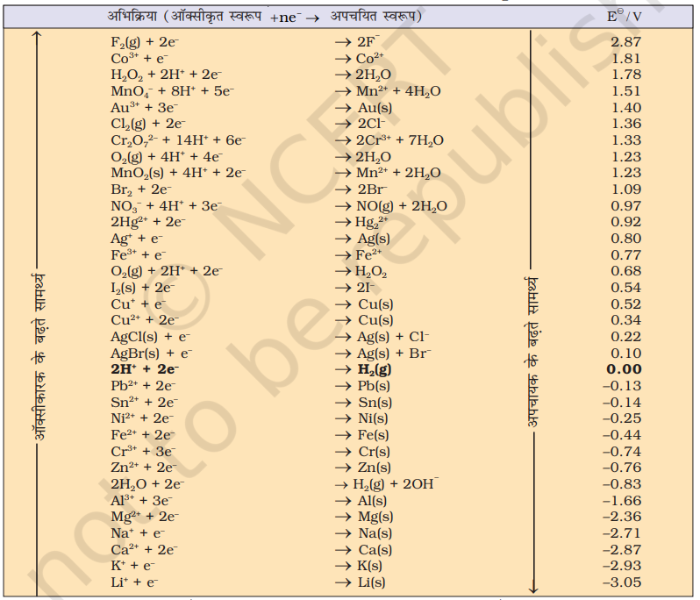Click the 0.68 potential value
The width and height of the screenshot is (700, 600).
coord(626,271)
